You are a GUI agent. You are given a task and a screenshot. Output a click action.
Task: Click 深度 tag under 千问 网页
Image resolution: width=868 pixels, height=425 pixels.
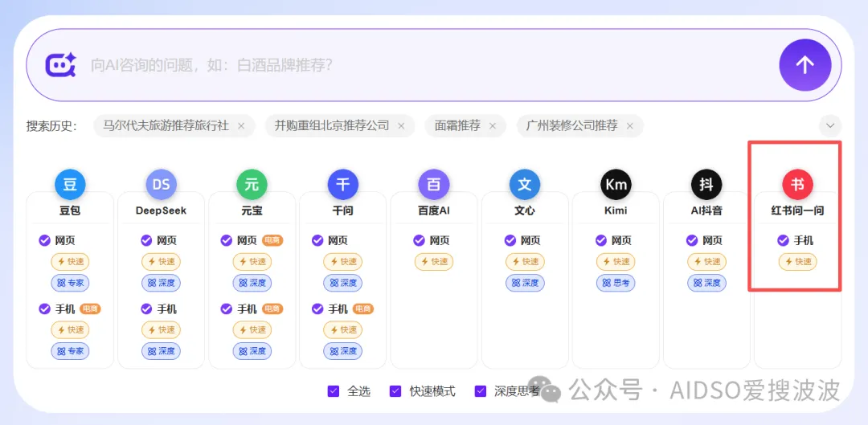[343, 283]
